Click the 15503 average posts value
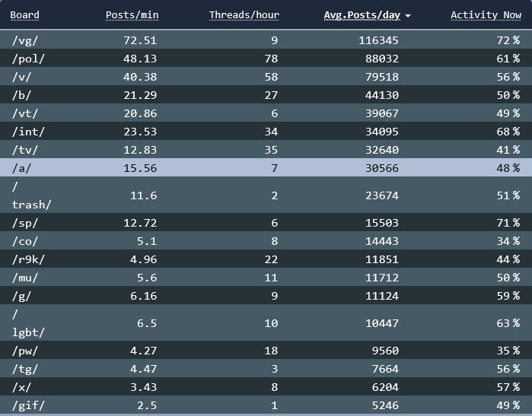Image resolution: width=532 pixels, height=416 pixels. click(382, 223)
